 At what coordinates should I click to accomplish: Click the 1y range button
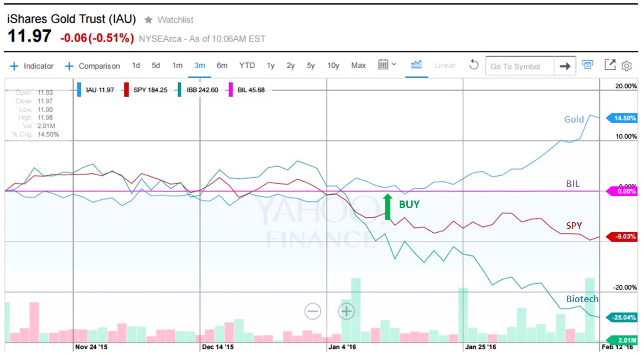(x=271, y=66)
